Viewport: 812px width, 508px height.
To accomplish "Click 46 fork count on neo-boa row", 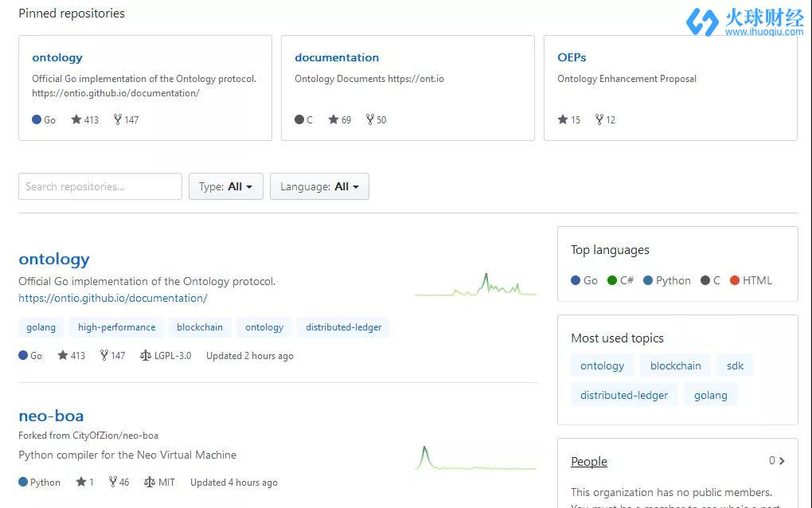I will (124, 483).
